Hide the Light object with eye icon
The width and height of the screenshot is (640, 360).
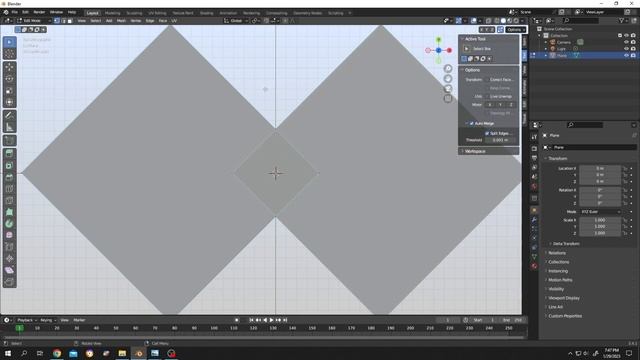tap(626, 49)
